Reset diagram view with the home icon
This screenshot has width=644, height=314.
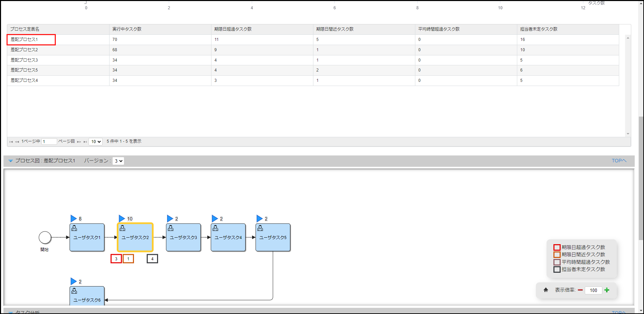pos(546,290)
